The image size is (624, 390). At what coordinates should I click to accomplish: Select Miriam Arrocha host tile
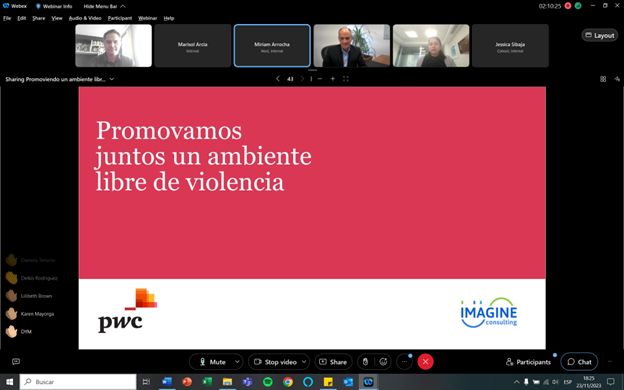[272, 45]
